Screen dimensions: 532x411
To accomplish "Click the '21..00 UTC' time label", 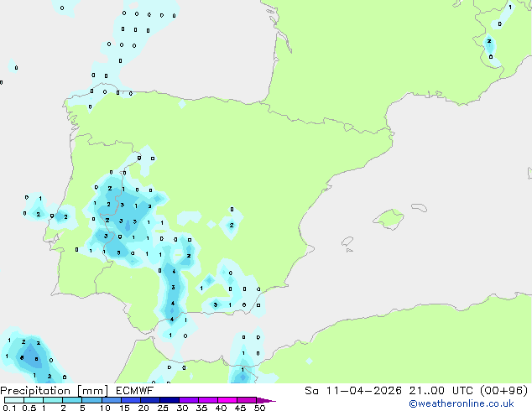I will 441,391.
